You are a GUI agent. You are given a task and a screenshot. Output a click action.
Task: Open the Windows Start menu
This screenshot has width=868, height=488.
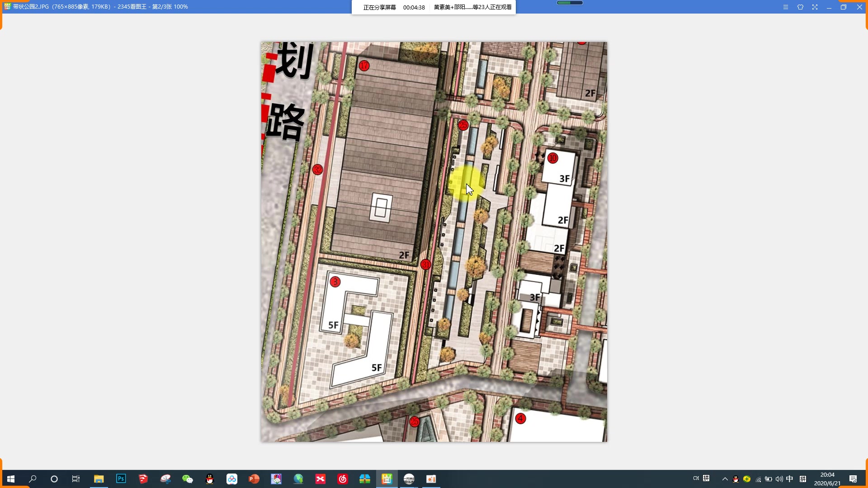click(11, 479)
